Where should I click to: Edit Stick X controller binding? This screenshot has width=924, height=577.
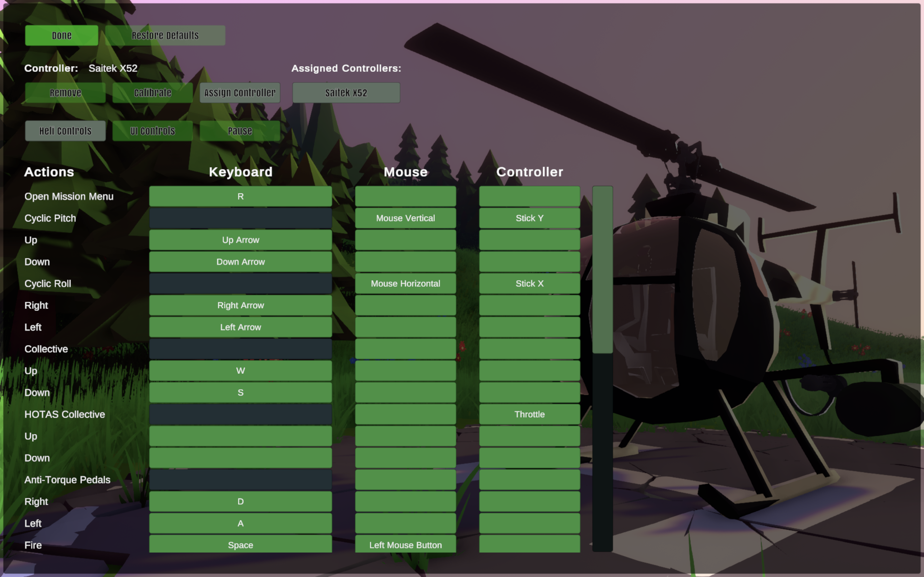pos(529,283)
